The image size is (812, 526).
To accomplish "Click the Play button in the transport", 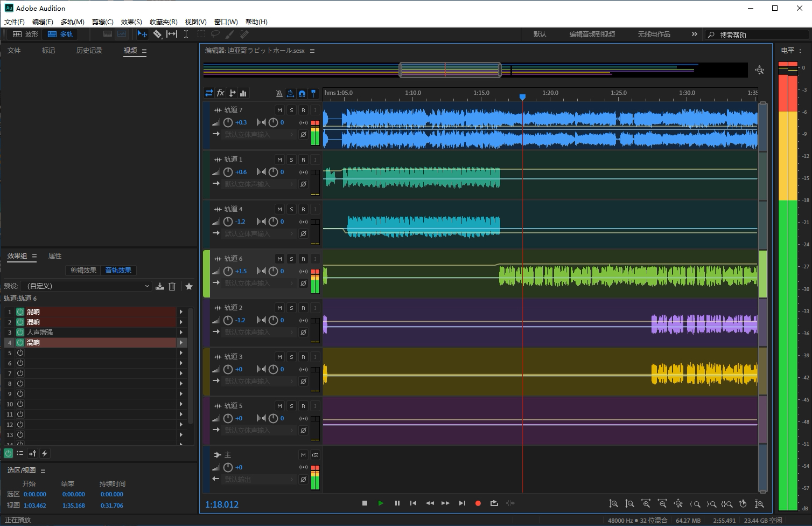I will 381,503.
